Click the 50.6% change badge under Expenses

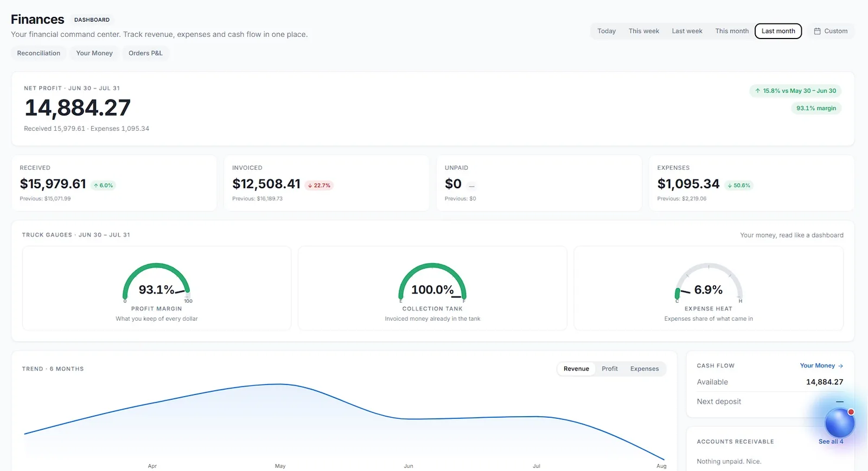[x=739, y=186]
